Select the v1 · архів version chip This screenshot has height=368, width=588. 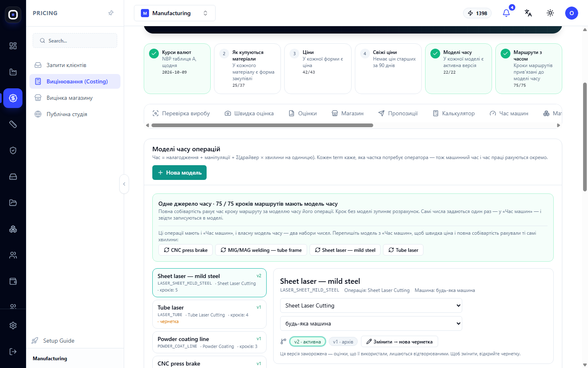pos(343,341)
